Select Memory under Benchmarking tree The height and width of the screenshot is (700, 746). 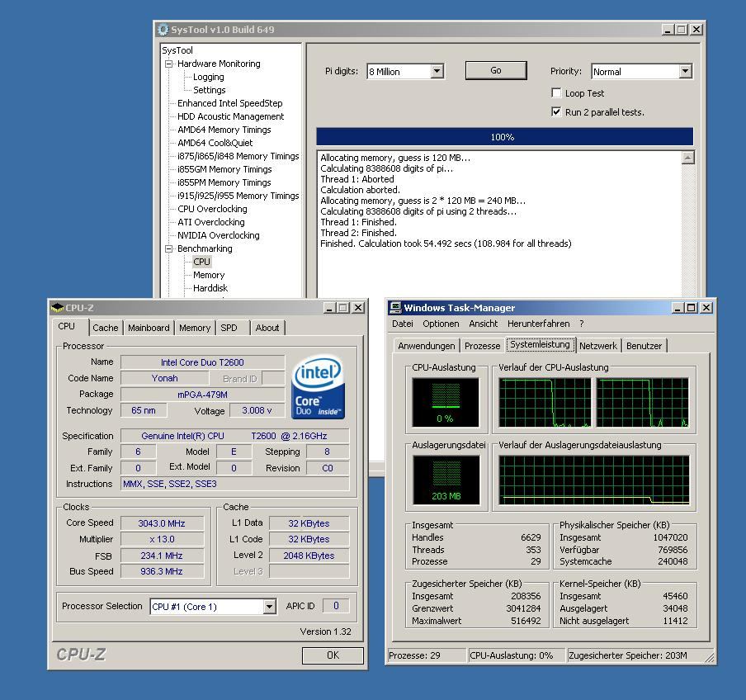(209, 275)
